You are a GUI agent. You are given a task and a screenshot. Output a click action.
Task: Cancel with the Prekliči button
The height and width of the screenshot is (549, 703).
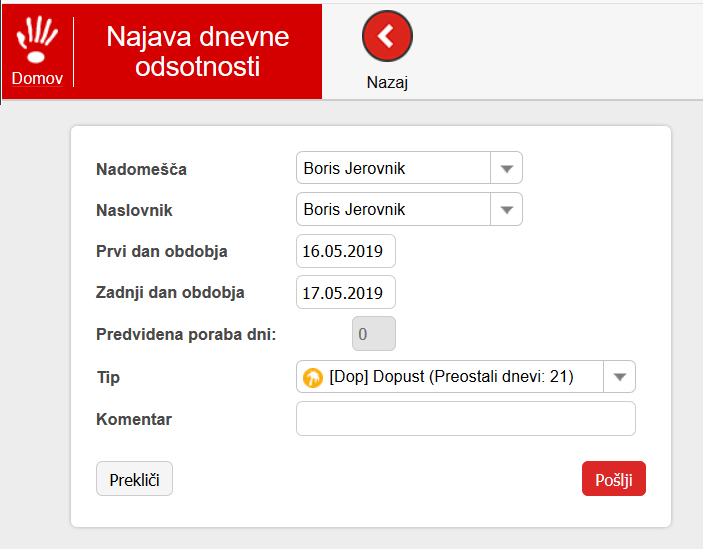point(135,479)
